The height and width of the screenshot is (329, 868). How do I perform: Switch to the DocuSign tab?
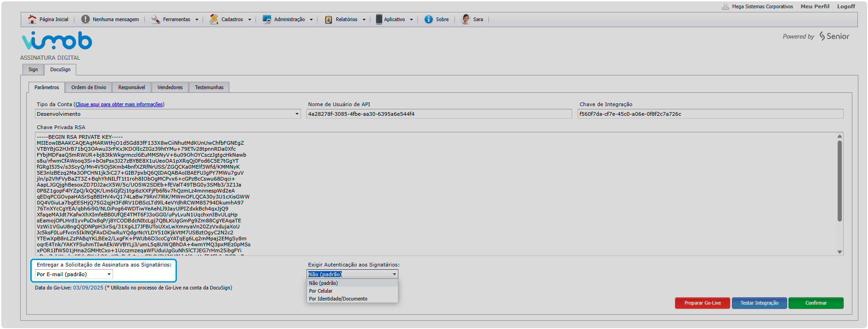(x=60, y=69)
